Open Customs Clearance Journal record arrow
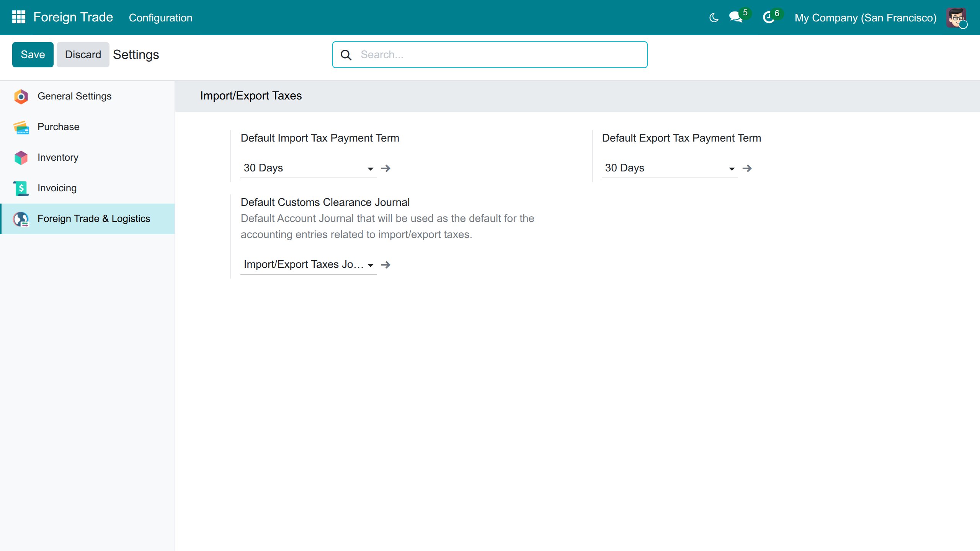Viewport: 980px width, 551px height. tap(385, 265)
